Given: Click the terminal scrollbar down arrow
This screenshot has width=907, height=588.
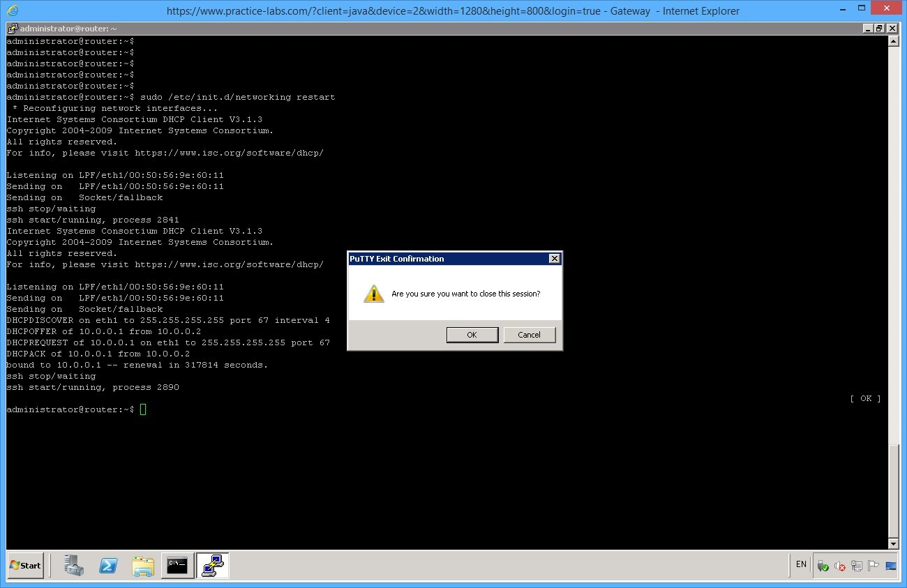Looking at the screenshot, I should [893, 543].
